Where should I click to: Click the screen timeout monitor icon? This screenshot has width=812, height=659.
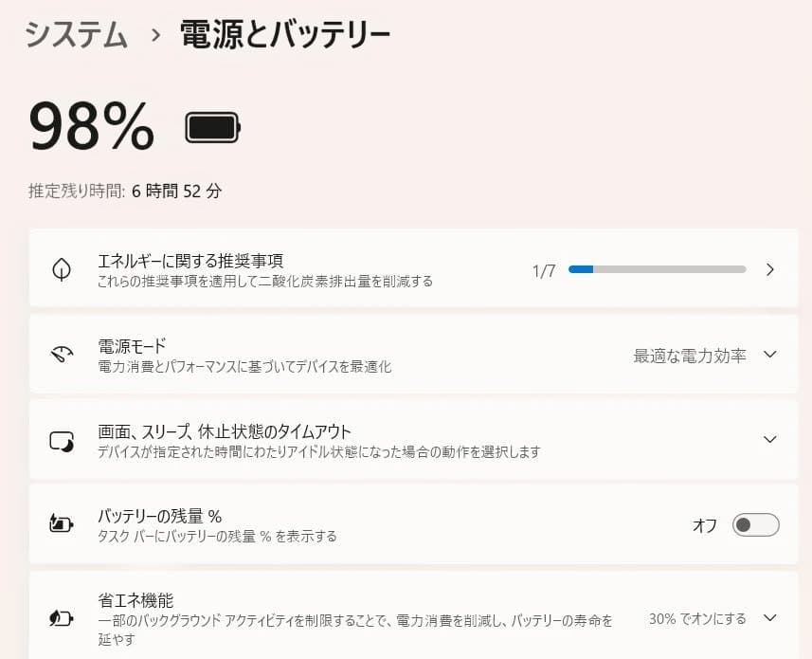click(62, 439)
